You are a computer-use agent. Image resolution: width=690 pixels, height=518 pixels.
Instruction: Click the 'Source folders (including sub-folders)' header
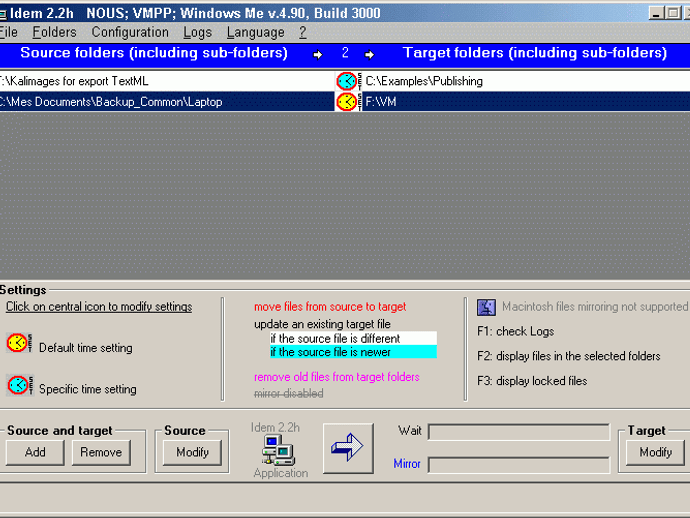click(x=154, y=53)
